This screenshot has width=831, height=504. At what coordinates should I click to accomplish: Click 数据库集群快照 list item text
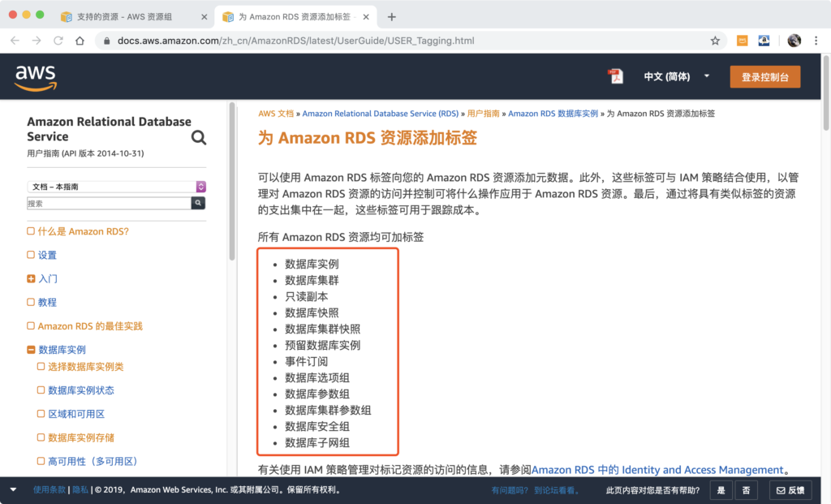[x=323, y=330]
